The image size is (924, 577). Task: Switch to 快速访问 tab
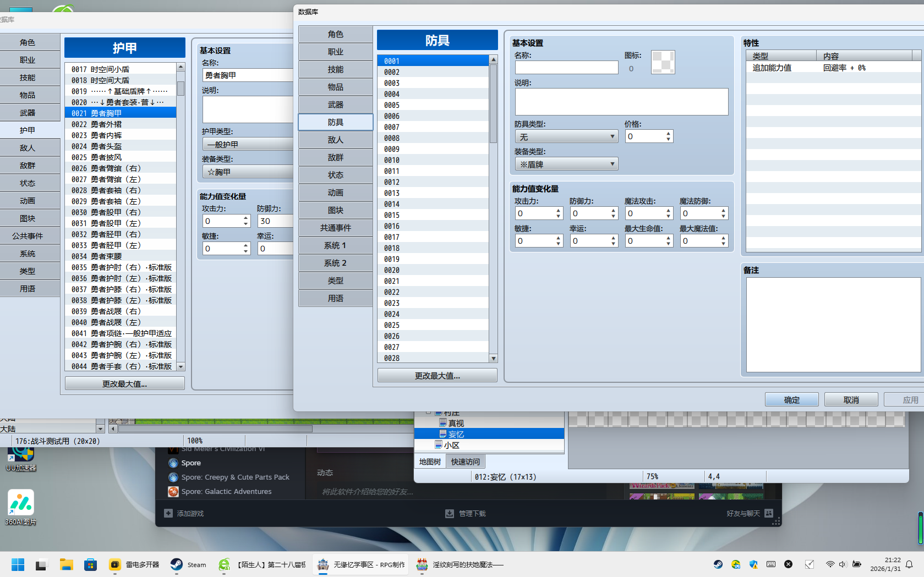[x=466, y=461]
